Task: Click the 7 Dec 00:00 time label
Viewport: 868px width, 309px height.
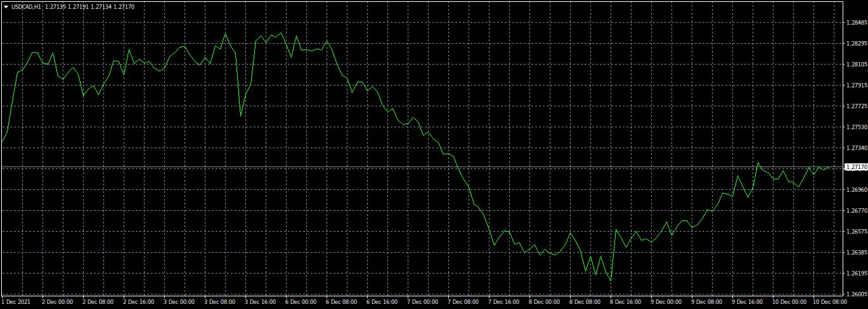Action: 422,303
